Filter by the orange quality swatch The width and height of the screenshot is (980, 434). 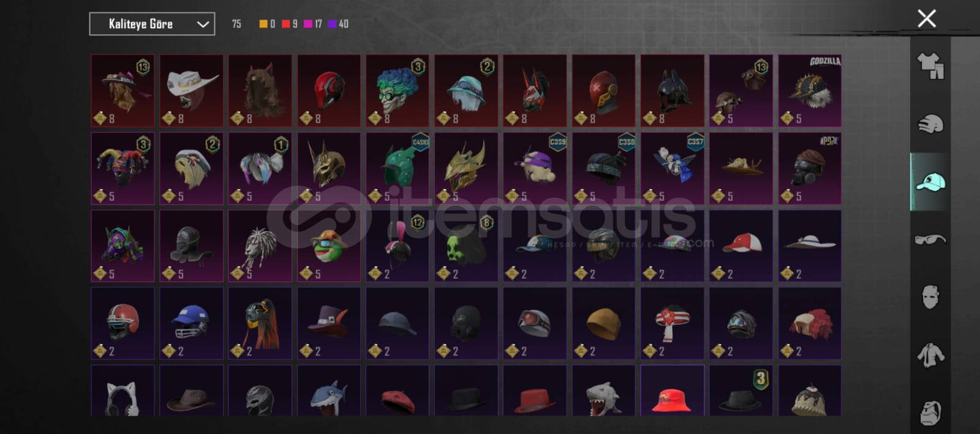click(263, 24)
